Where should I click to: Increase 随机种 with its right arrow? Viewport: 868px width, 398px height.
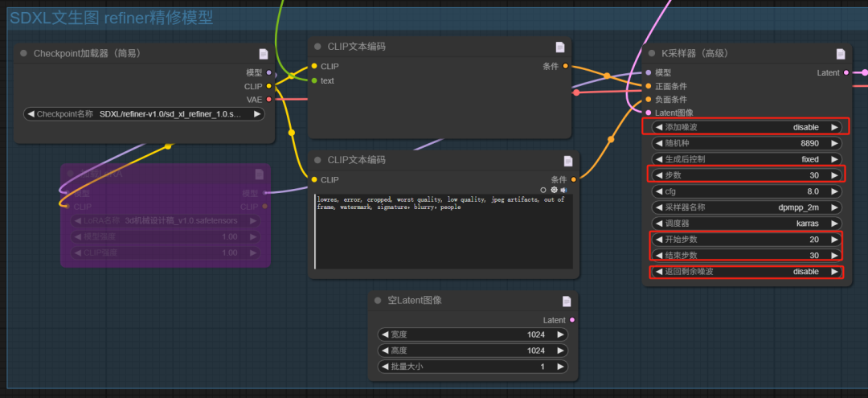tap(834, 143)
